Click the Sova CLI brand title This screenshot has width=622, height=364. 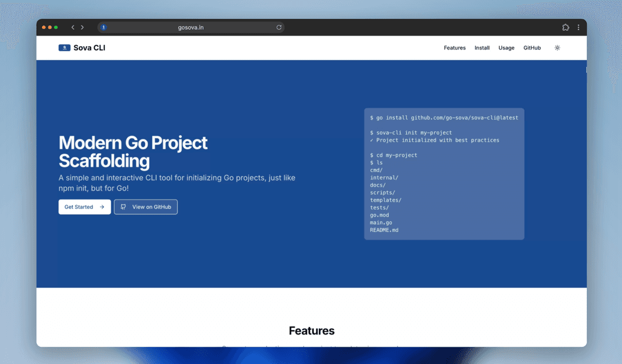click(x=89, y=48)
